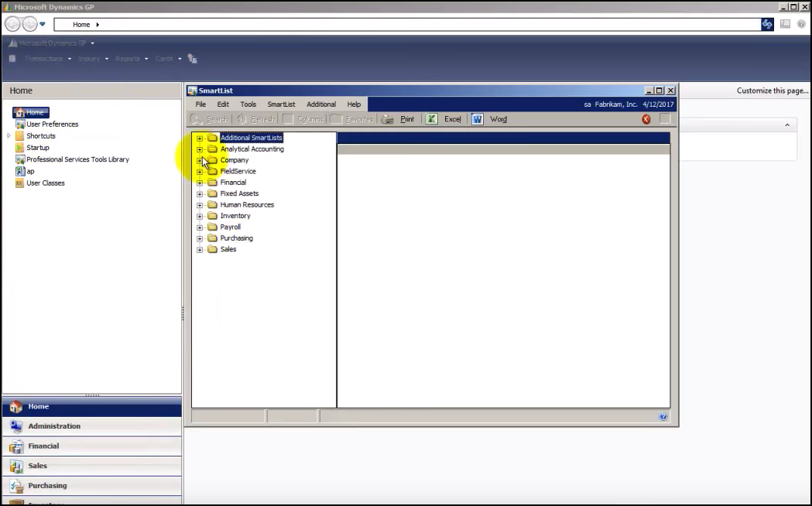Select the Company folder label
The height and width of the screenshot is (506, 812).
coord(234,160)
